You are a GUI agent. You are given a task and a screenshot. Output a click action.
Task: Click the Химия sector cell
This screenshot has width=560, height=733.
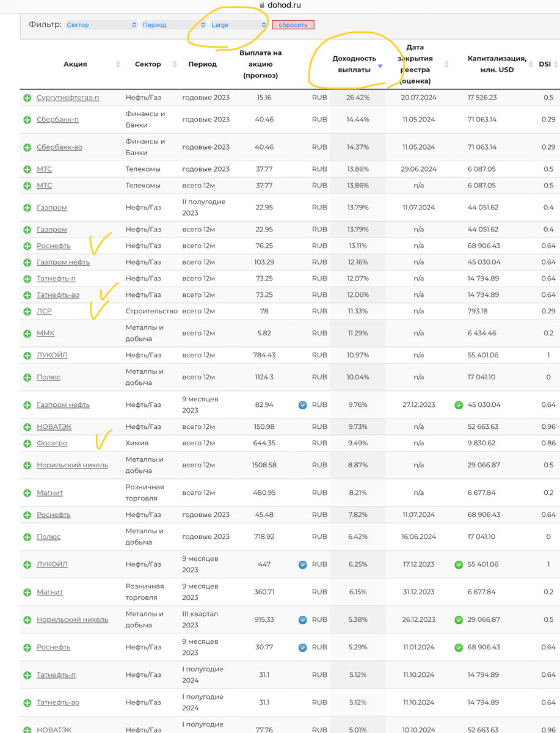click(x=137, y=443)
